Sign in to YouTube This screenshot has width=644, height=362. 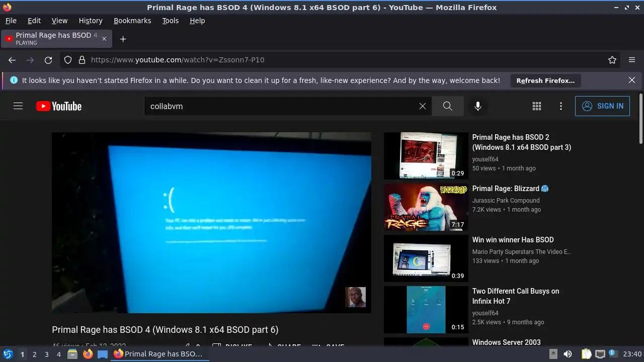[x=602, y=106]
